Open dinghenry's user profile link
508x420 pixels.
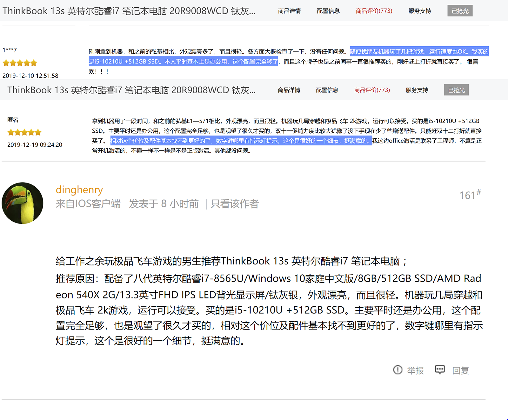(79, 190)
